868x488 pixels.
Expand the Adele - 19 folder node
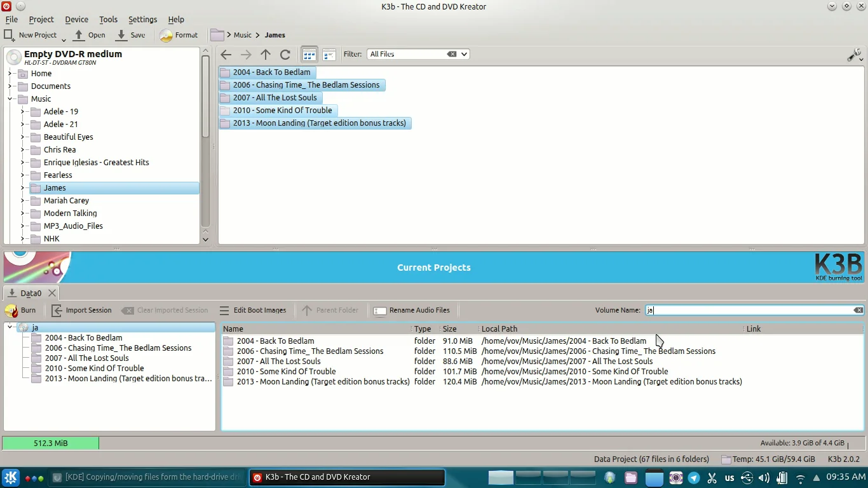point(22,111)
